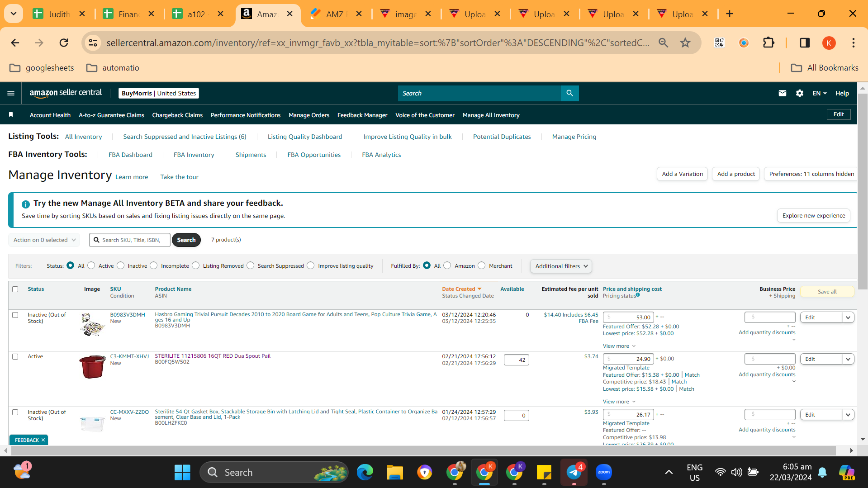This screenshot has width=868, height=488.
Task: Launch Microsoft Edge from the taskbar
Action: [x=365, y=473]
